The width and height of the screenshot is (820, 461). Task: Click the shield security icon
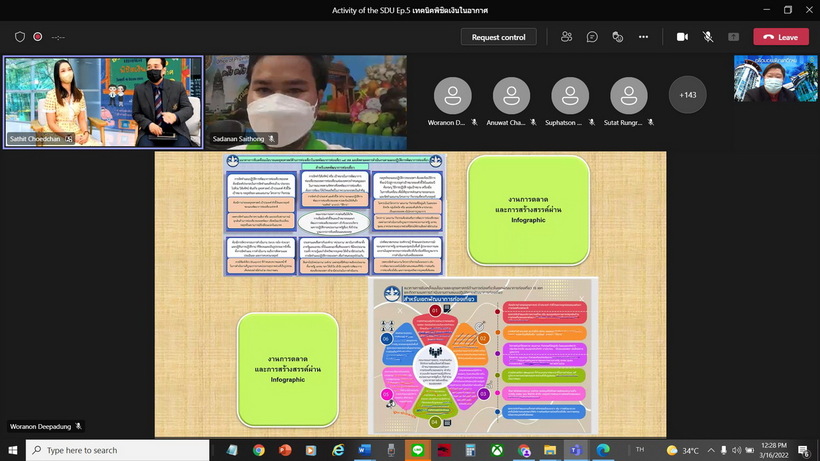20,37
